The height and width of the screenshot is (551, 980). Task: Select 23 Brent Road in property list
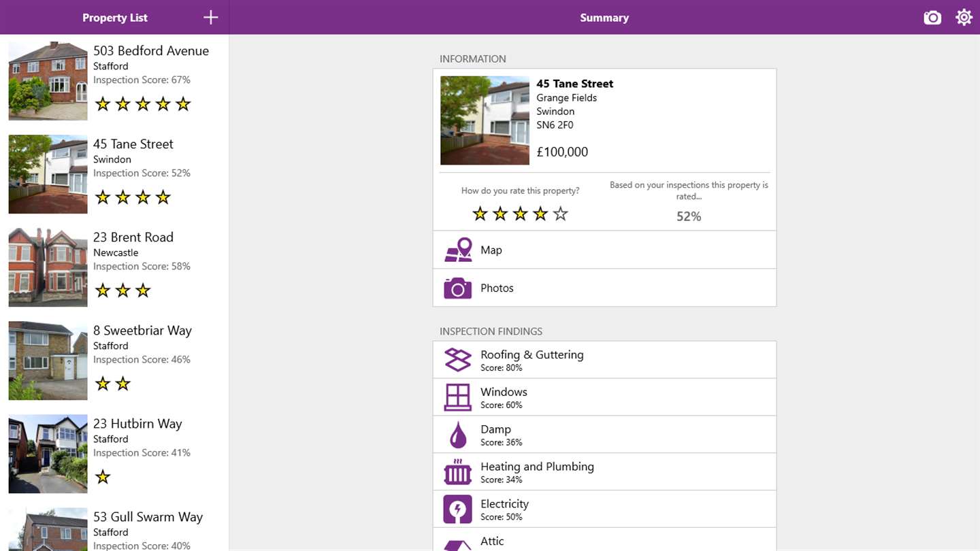(114, 267)
